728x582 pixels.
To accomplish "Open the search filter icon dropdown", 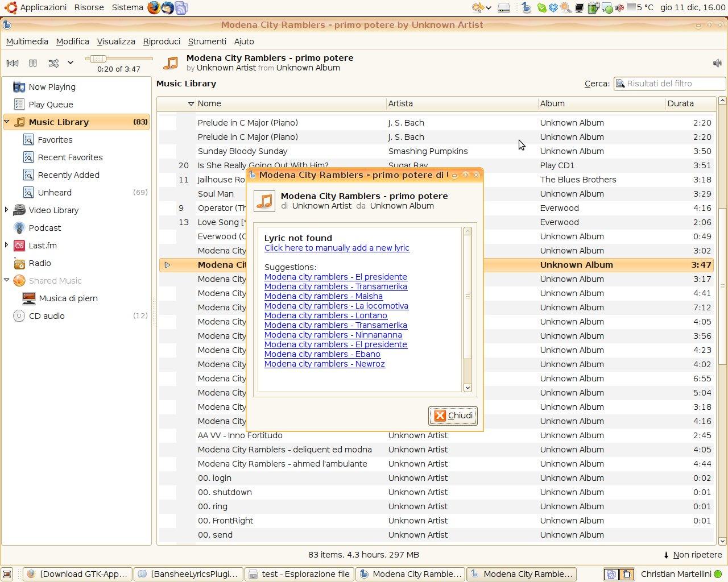I will tap(620, 84).
